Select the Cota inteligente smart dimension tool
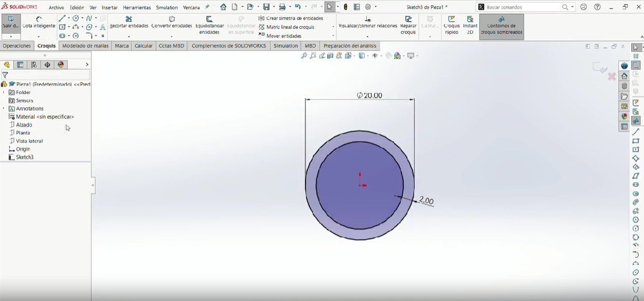This screenshot has height=301, width=644. tap(39, 23)
